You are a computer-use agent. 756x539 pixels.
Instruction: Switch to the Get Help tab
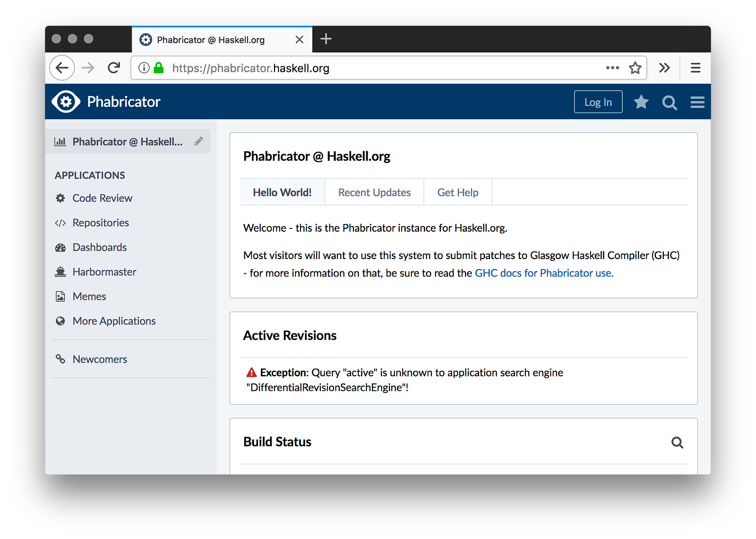[458, 192]
